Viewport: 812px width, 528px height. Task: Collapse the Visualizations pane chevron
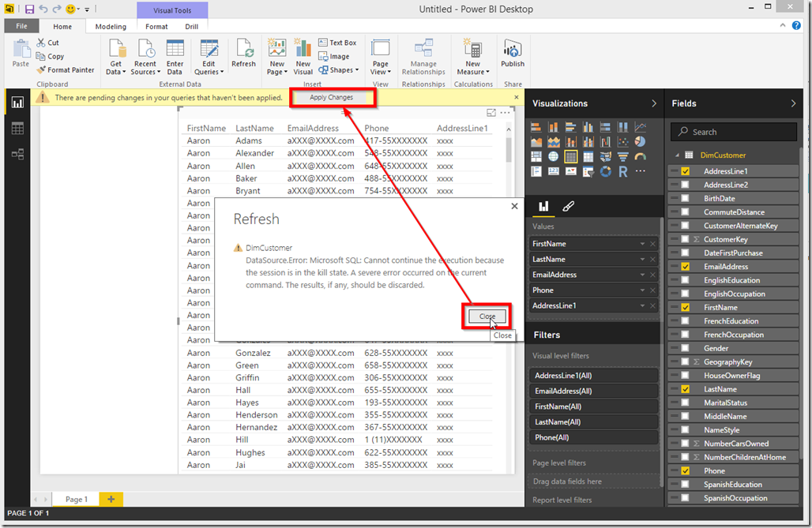654,103
